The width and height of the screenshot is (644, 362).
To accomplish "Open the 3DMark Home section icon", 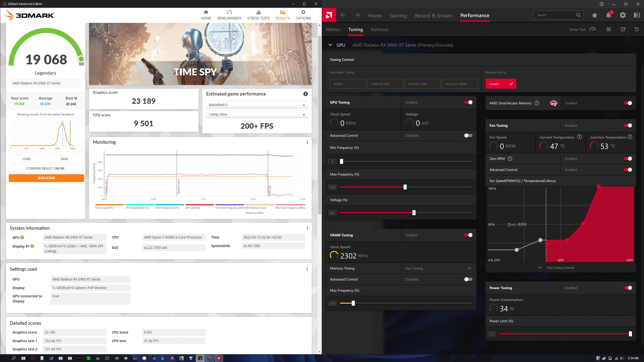I will pyautogui.click(x=206, y=12).
